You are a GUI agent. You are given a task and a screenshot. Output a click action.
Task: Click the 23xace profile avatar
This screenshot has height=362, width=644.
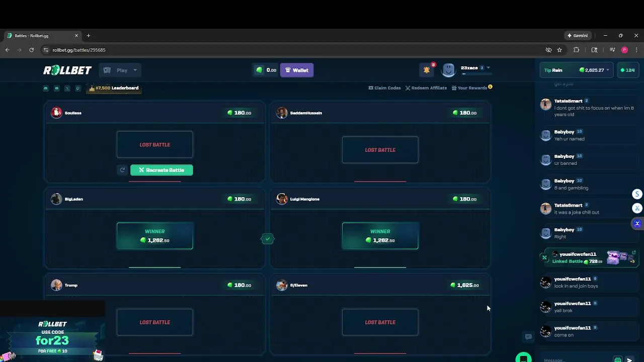448,70
